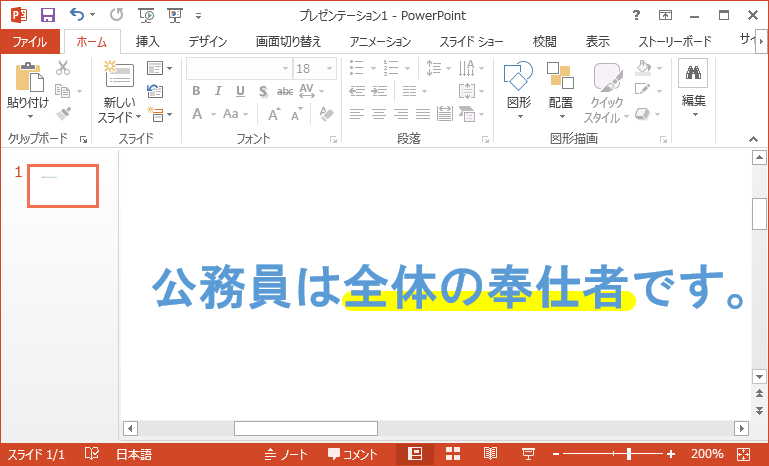Viewport: 769px width, 466px height.
Task: Expand the numbering list dropdown arrow
Action: pyautogui.click(x=407, y=69)
